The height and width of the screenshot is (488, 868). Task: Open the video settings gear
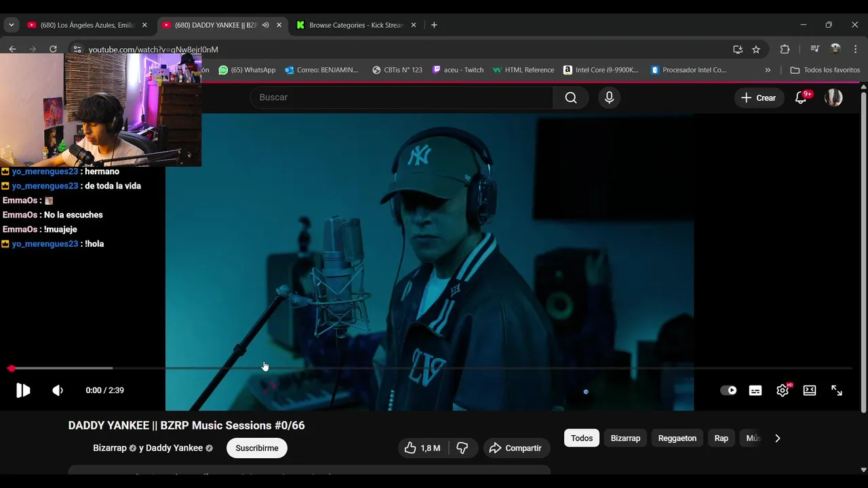click(783, 390)
